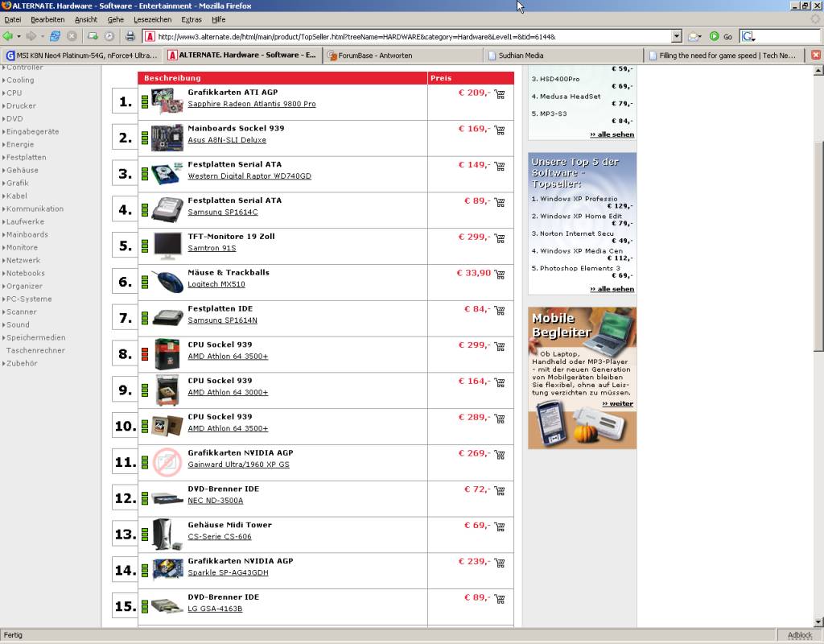Add AMD Athlon 64 3000+ to cart
The image size is (824, 644).
499,382
